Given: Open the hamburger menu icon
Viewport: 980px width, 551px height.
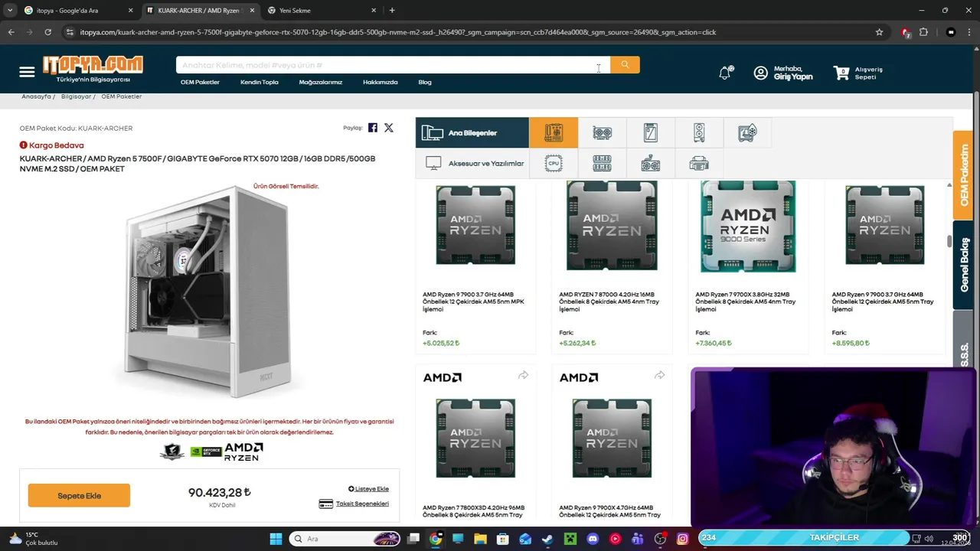Looking at the screenshot, I should coord(27,72).
